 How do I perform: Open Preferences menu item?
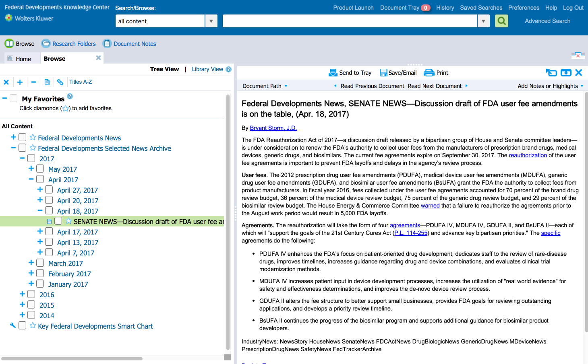point(524,8)
